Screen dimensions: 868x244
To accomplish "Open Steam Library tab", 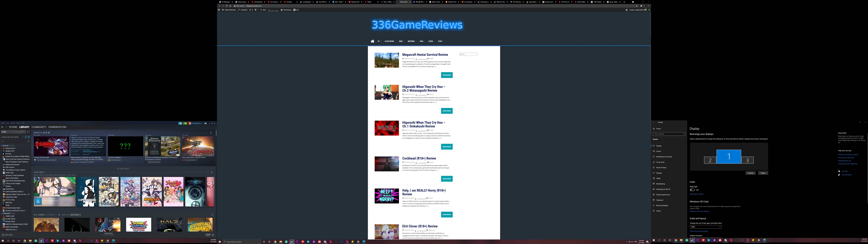I will pyautogui.click(x=24, y=127).
